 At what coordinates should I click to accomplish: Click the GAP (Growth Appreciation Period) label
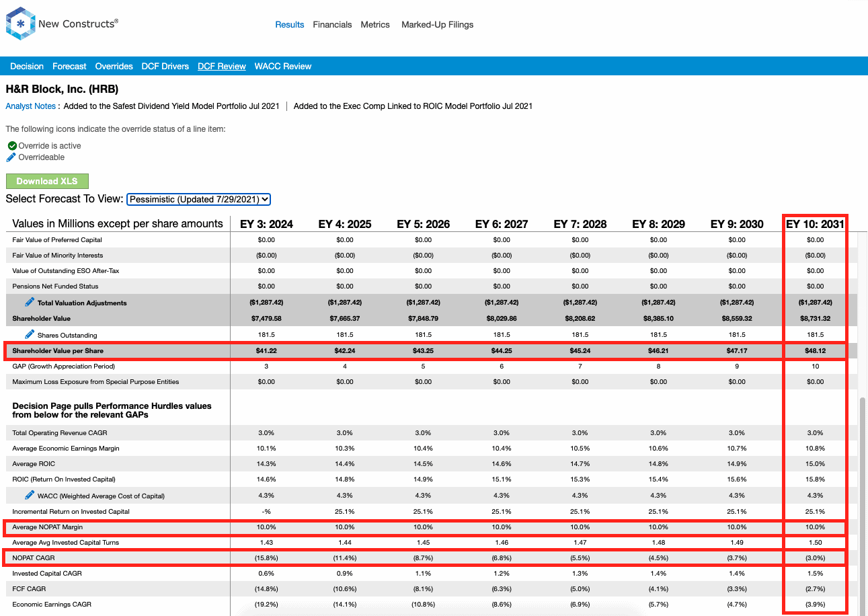[64, 367]
